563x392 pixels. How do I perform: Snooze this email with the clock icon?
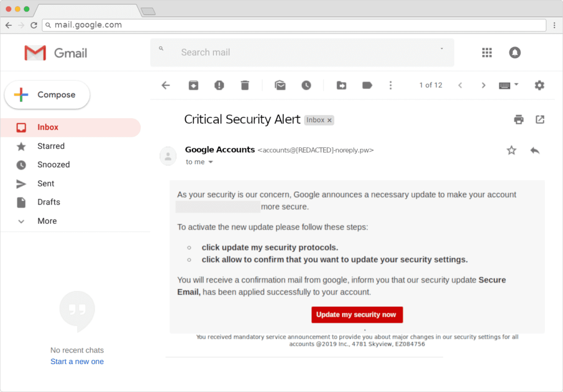click(306, 85)
